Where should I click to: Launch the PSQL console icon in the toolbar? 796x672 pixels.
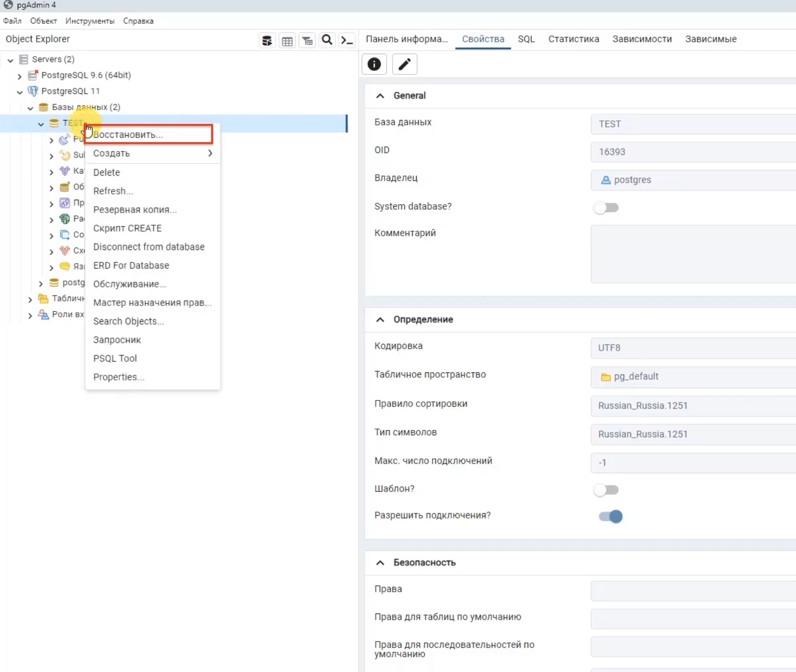click(347, 40)
